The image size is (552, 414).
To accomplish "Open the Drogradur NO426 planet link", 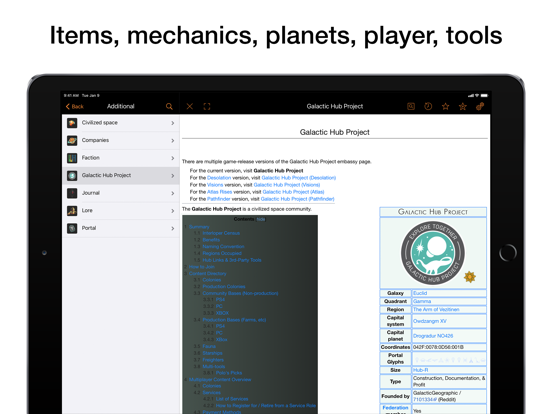I will pyautogui.click(x=433, y=336).
